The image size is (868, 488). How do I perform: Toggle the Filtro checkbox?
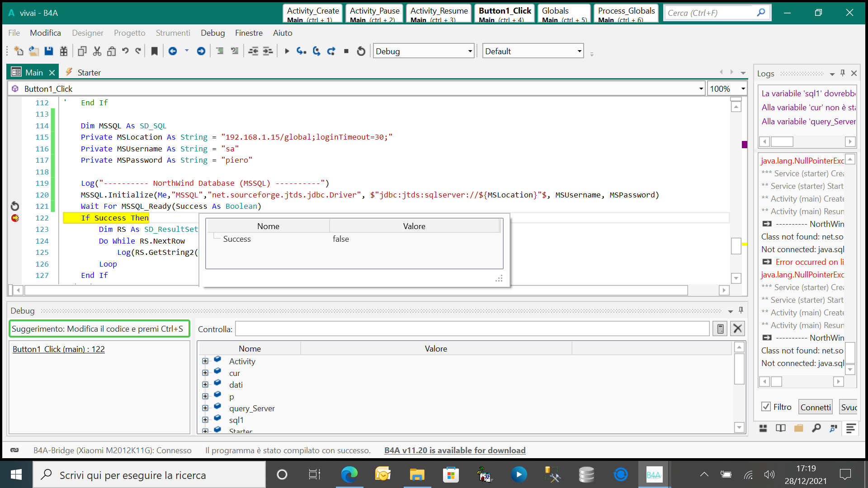766,407
